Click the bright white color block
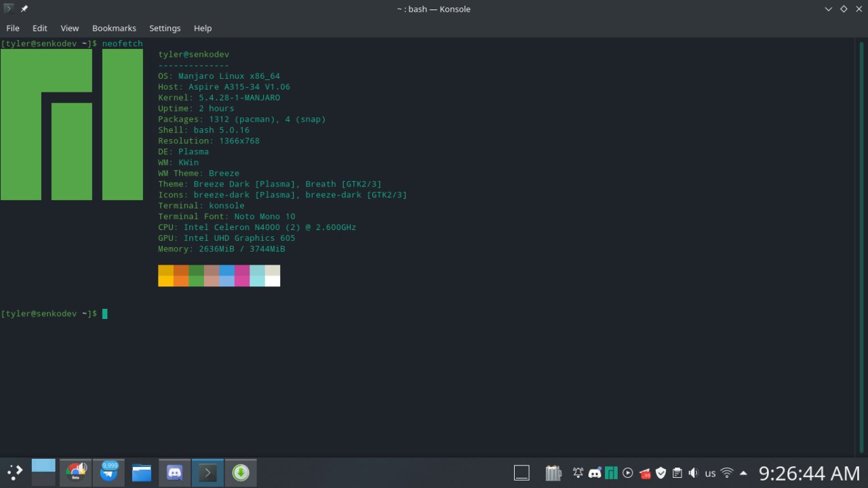Screen dimensions: 868x488 point(273,281)
